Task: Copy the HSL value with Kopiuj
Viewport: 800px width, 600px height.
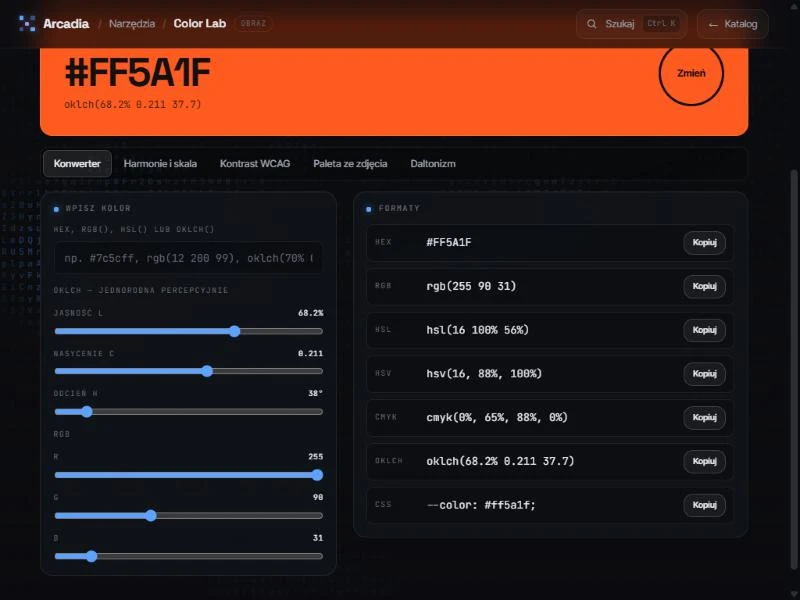Action: coord(704,330)
